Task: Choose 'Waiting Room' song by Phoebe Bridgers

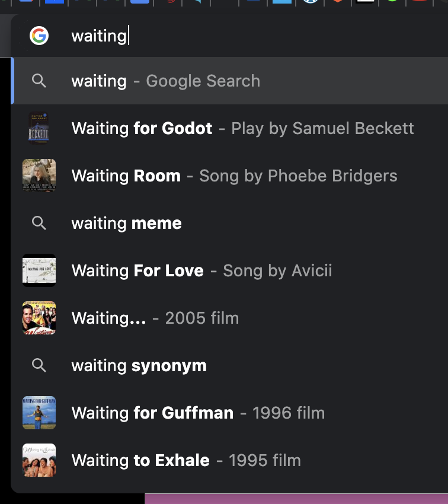Action: coord(234,176)
